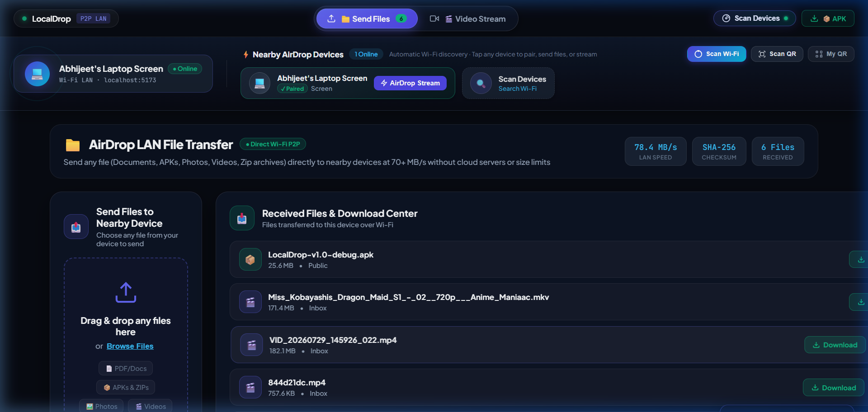This screenshot has width=868, height=412.
Task: Click the Scan Devices button in header
Action: click(755, 18)
